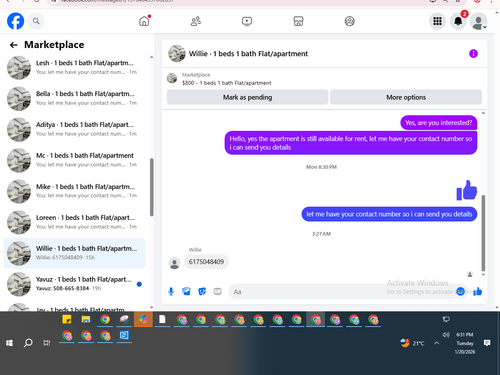Open File Explorer on taskbar
The width and height of the screenshot is (500, 375).
coord(86,319)
